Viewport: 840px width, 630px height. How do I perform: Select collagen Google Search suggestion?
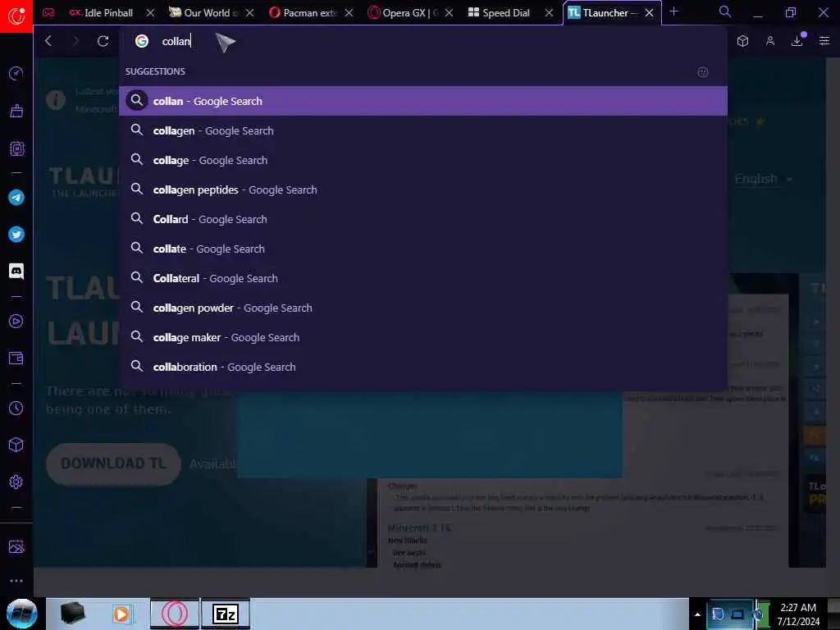(x=422, y=130)
